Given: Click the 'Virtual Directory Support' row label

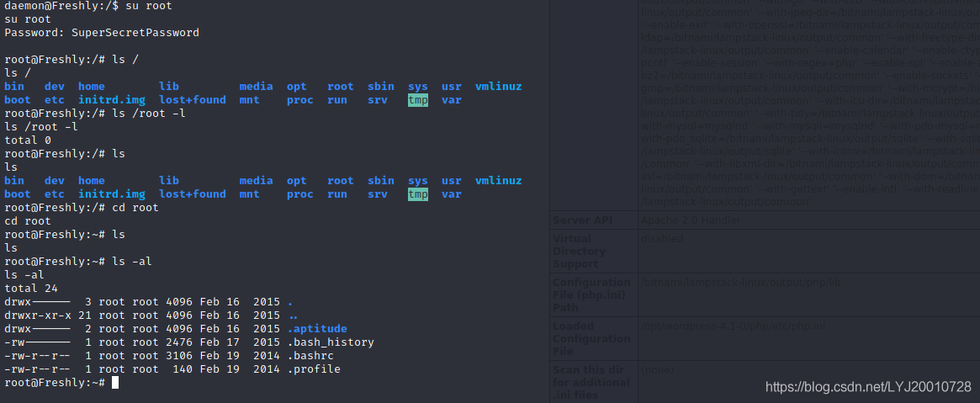Looking at the screenshot, I should [x=580, y=251].
